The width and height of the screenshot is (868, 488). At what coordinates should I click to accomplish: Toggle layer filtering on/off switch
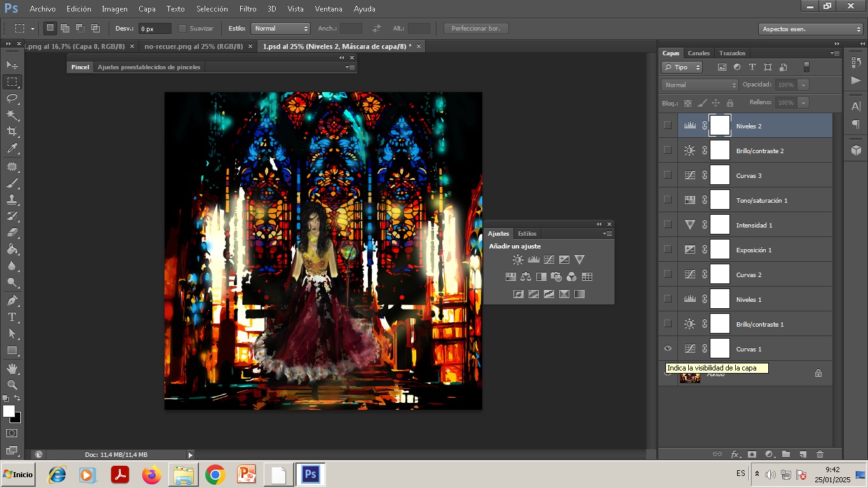coord(806,67)
